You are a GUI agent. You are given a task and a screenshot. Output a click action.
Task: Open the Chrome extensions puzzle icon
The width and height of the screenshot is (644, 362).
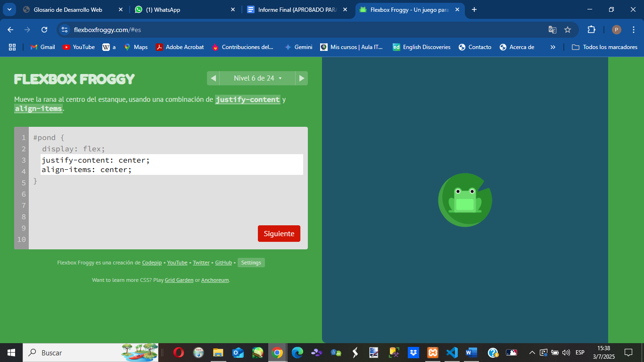[591, 30]
